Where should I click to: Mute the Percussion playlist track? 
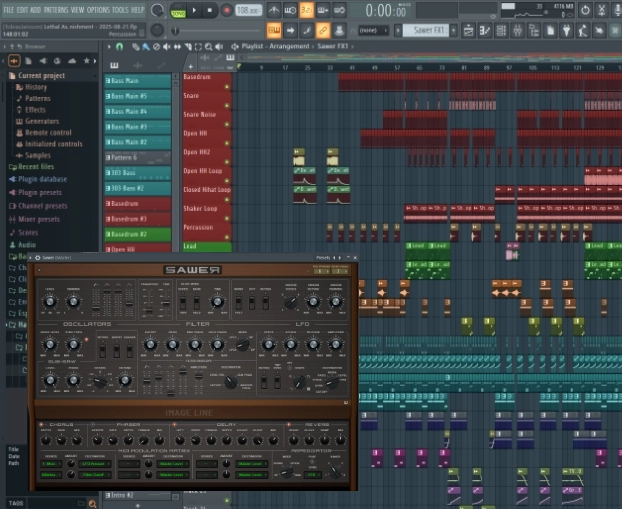[x=227, y=237]
